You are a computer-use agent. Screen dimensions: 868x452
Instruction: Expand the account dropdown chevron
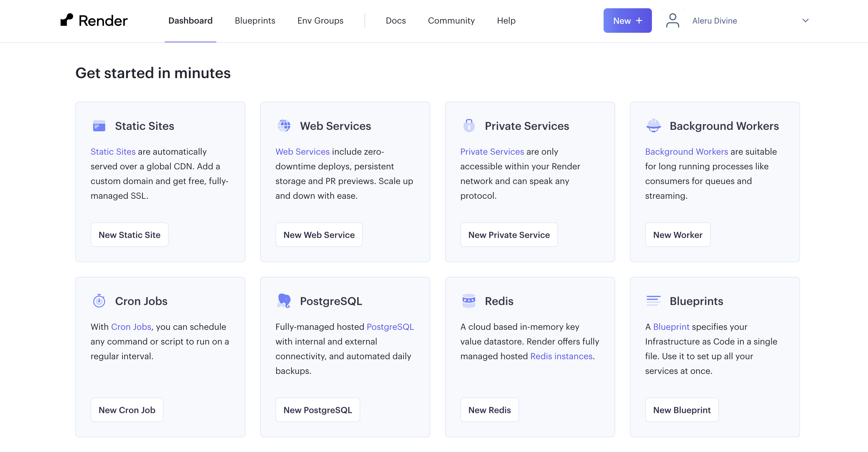click(805, 21)
